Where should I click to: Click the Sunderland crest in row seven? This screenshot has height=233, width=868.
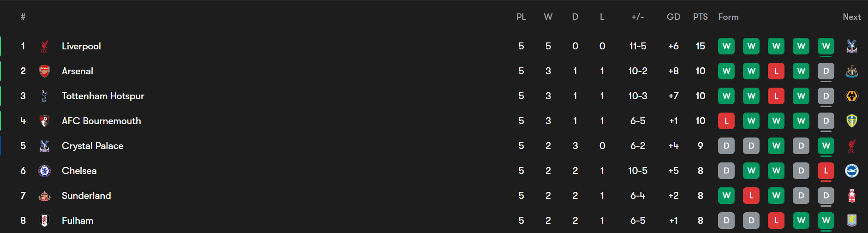pyautogui.click(x=44, y=196)
